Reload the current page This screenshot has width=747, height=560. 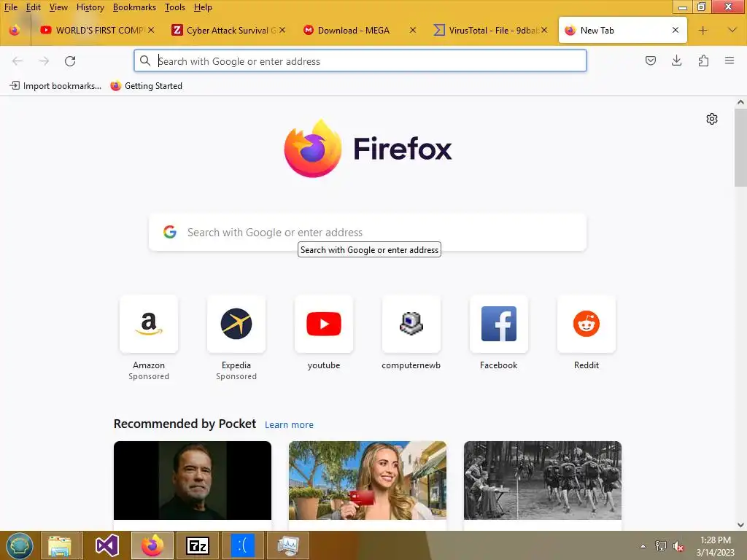coord(70,61)
